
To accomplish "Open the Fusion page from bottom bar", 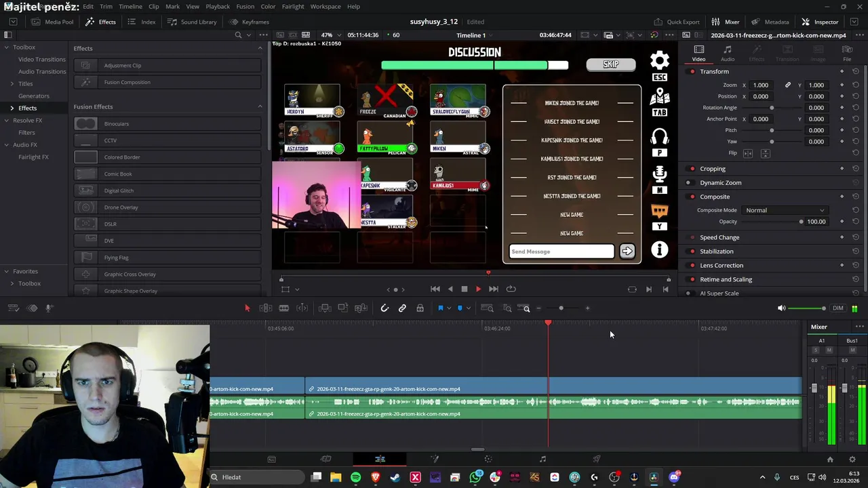I will (x=434, y=460).
